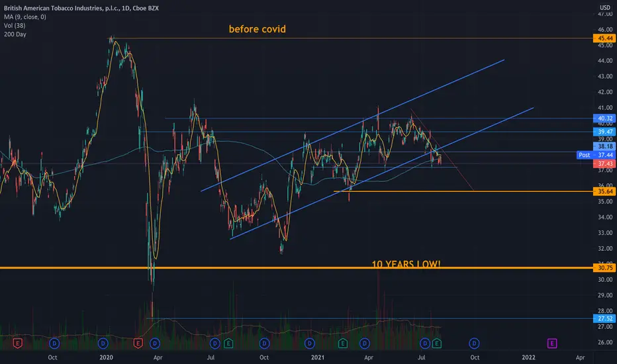Select the 45.44 orange price label
This screenshot has height=364, width=617.
coord(604,38)
